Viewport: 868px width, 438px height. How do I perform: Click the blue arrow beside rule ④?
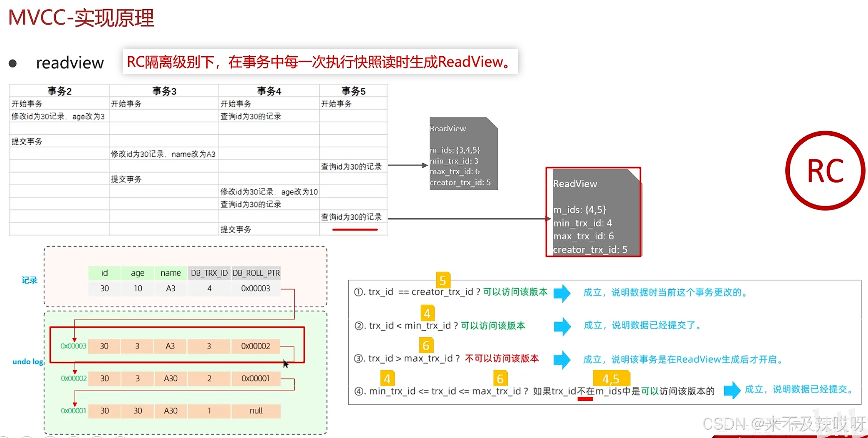click(x=732, y=391)
